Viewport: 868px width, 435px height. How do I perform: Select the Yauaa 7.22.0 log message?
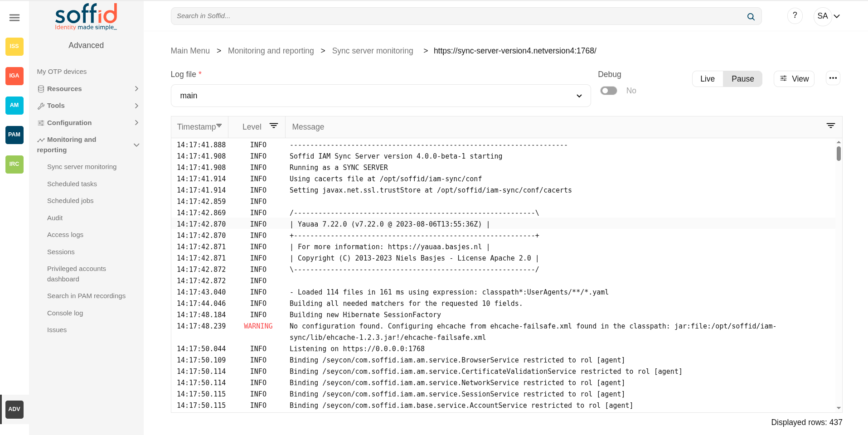pyautogui.click(x=389, y=224)
